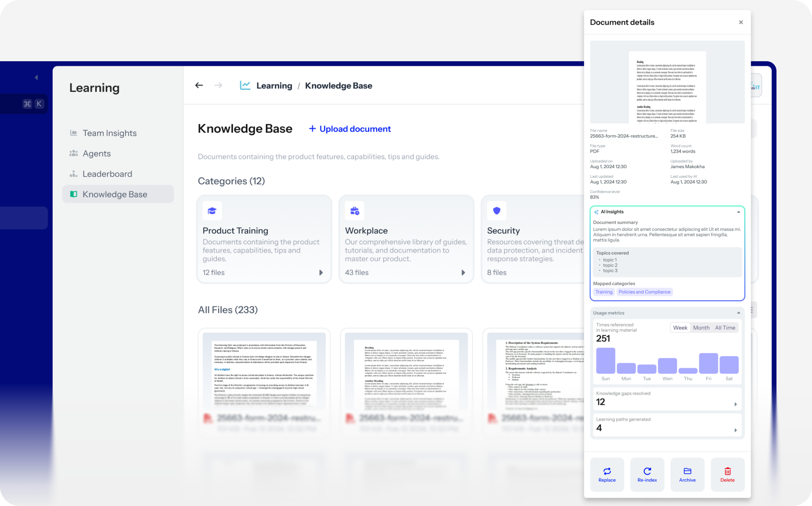Click the Security shield icon
812x506 pixels.
[496, 211]
